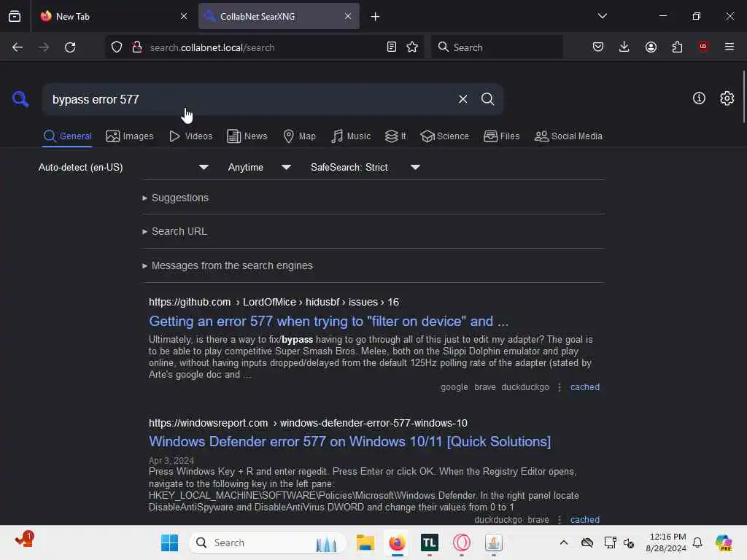Bookmark this page with star icon
The image size is (747, 560).
[412, 47]
